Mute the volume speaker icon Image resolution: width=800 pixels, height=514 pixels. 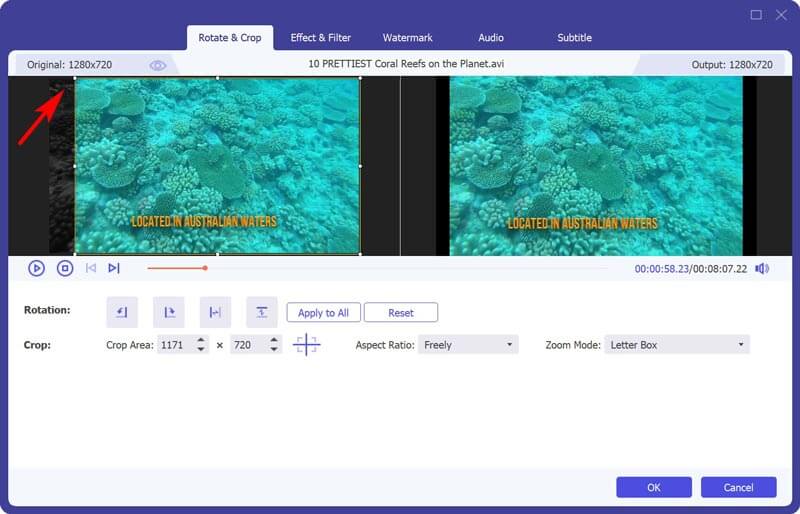click(762, 268)
